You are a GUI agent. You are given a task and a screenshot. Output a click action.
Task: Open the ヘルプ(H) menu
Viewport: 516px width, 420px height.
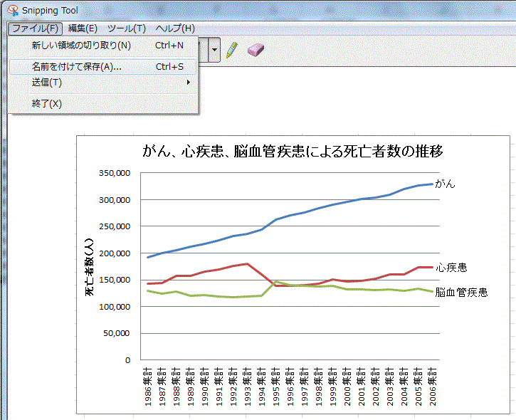point(175,28)
